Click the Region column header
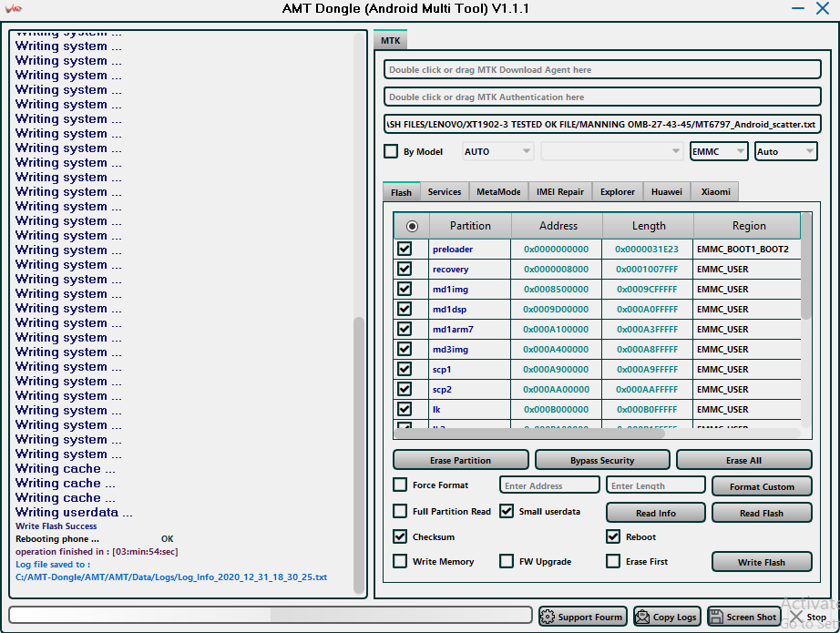Image resolution: width=840 pixels, height=633 pixels. (x=748, y=226)
